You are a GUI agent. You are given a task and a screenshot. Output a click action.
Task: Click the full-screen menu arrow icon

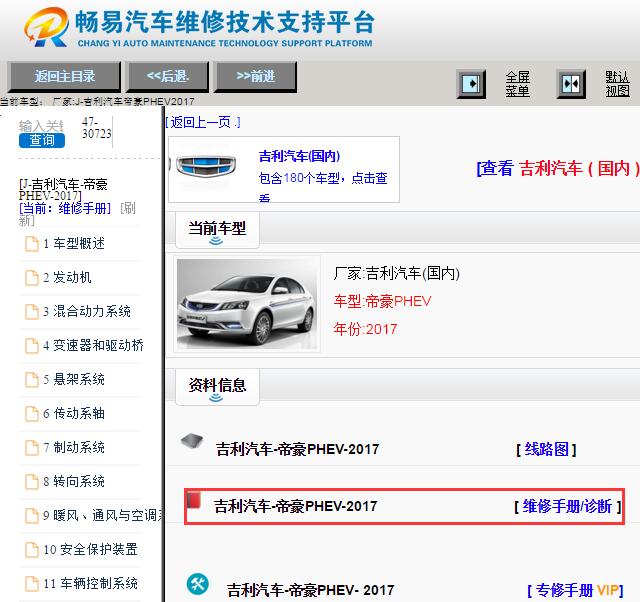[471, 84]
